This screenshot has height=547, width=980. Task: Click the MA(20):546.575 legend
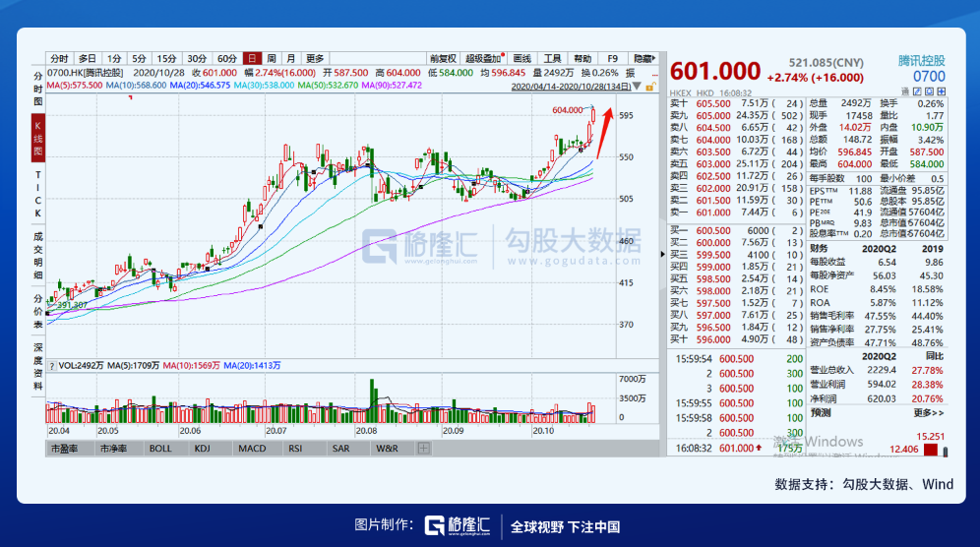tap(200, 85)
